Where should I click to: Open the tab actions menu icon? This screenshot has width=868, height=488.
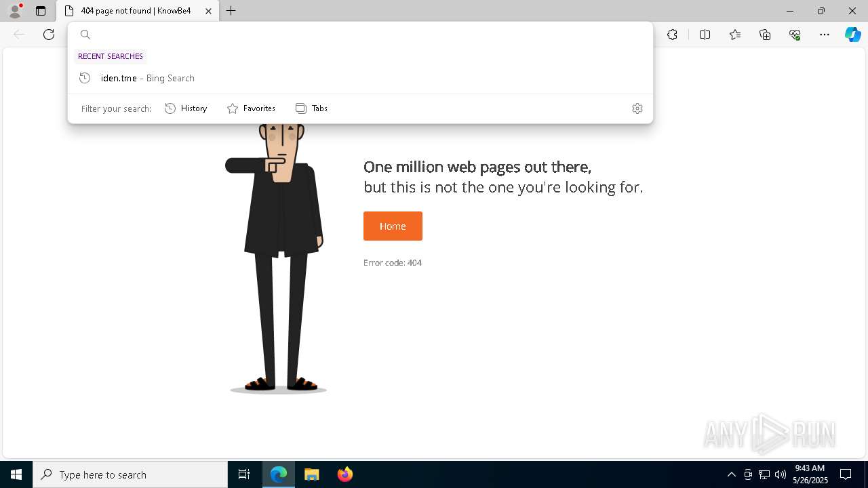[41, 11]
